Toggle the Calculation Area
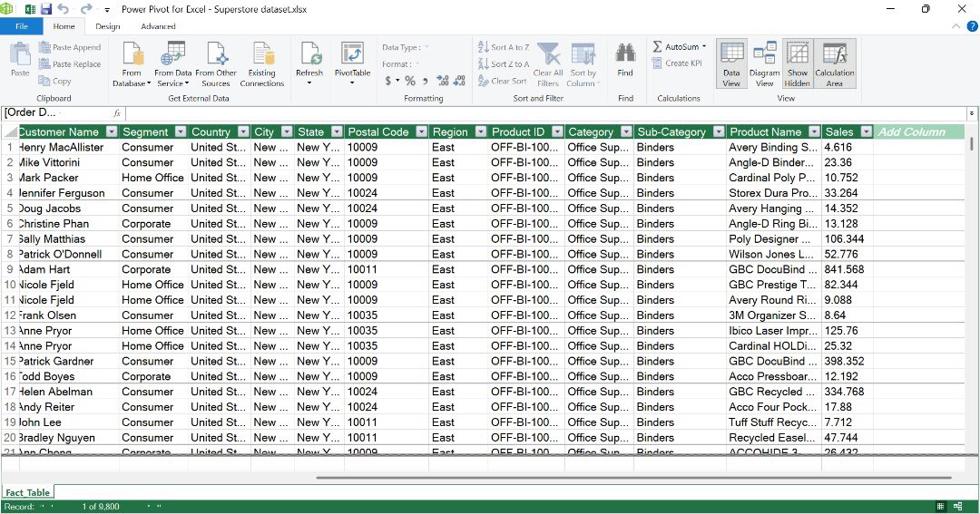Viewport: 980px width, 514px height. [835, 63]
